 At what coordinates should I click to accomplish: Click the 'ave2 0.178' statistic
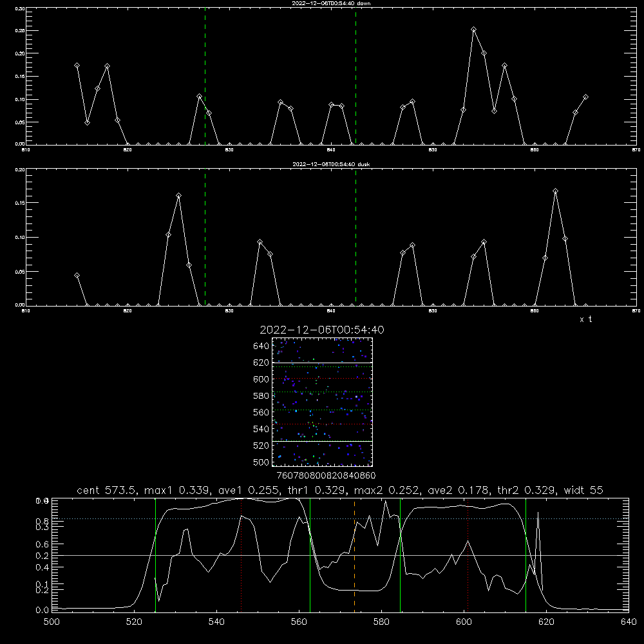[460, 490]
